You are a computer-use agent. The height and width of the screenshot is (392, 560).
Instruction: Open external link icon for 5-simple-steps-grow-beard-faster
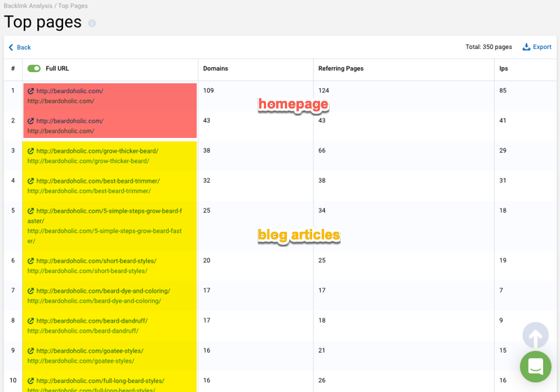coord(31,211)
